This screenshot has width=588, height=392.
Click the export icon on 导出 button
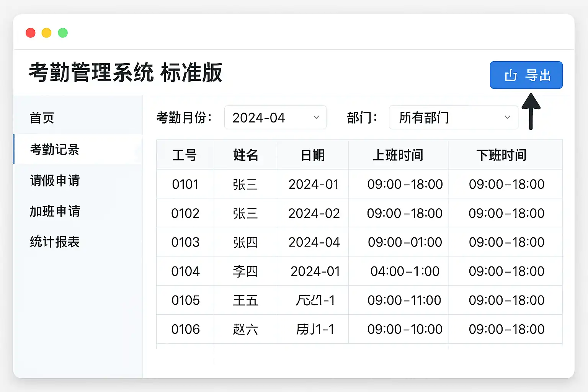(511, 75)
